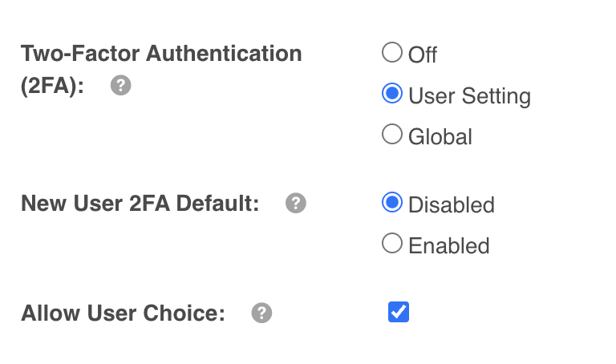Click the 'Off' option label text
Screen dimensions: 616x364
(x=423, y=55)
